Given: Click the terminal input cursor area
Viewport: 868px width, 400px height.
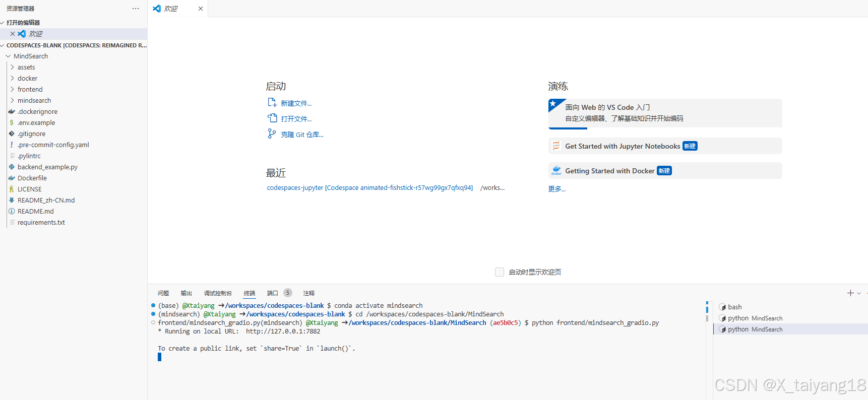Looking at the screenshot, I should [160, 357].
